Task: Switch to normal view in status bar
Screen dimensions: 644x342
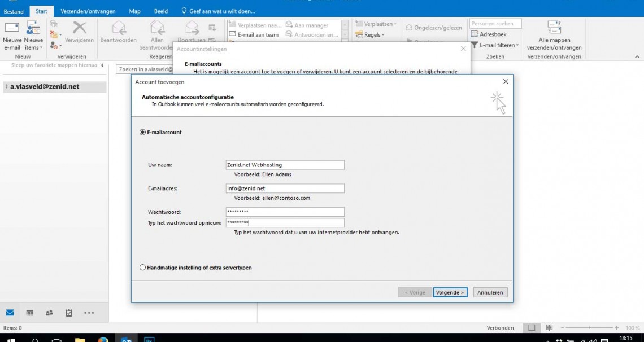Action: click(532, 328)
